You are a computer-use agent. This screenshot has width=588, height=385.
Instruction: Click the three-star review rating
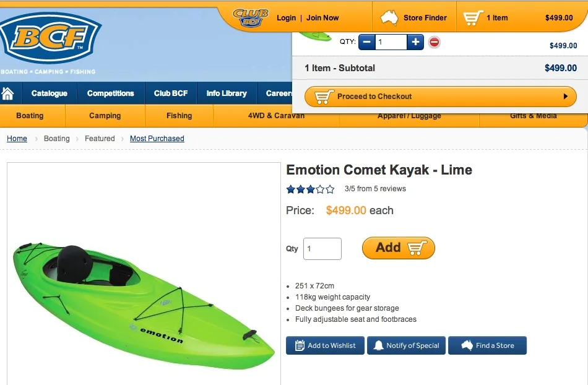310,189
